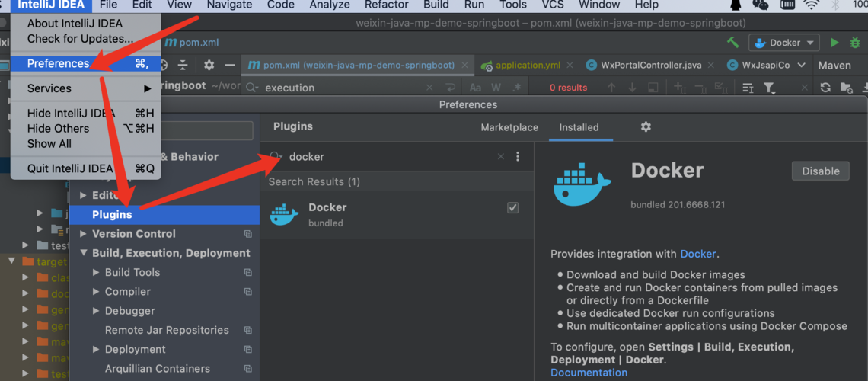Click Preferences in the IntelliJ IDEA menu

pos(86,64)
